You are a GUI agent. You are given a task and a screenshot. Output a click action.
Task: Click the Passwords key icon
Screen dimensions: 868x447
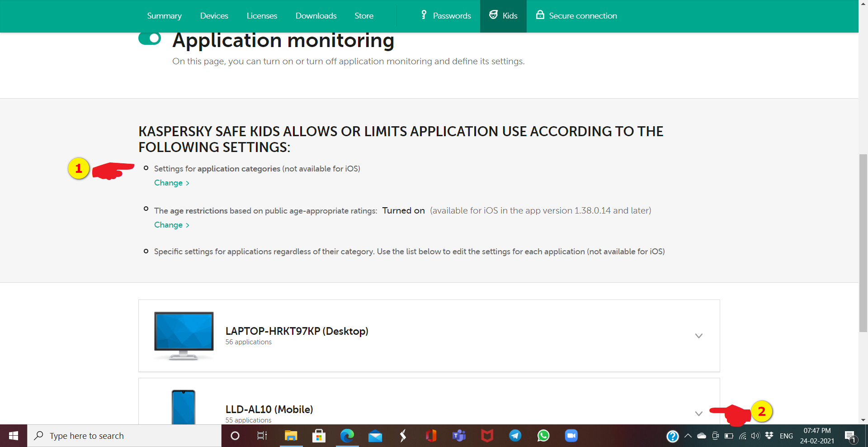(424, 15)
